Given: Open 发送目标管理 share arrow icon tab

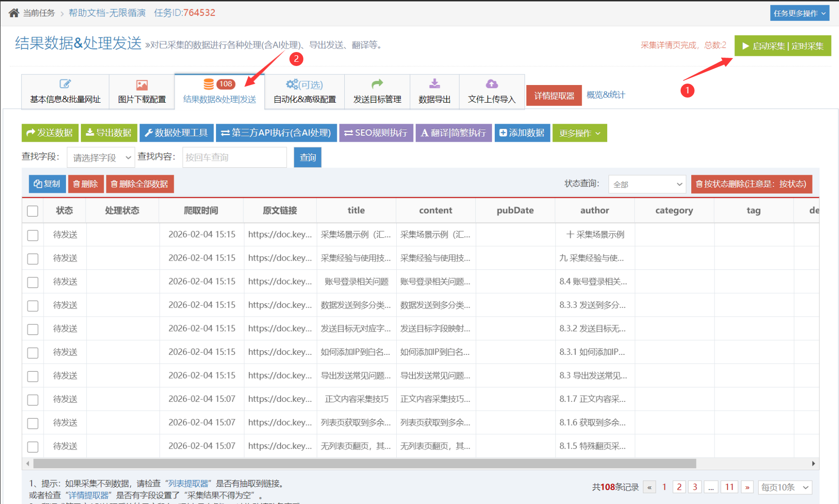Looking at the screenshot, I should click(x=377, y=92).
